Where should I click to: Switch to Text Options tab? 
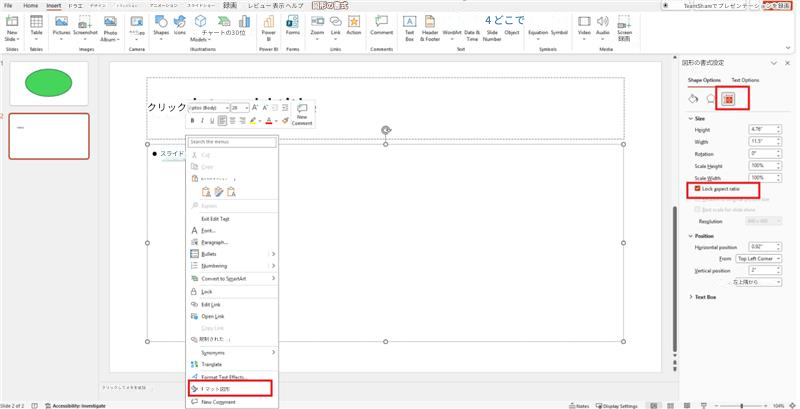(x=745, y=80)
